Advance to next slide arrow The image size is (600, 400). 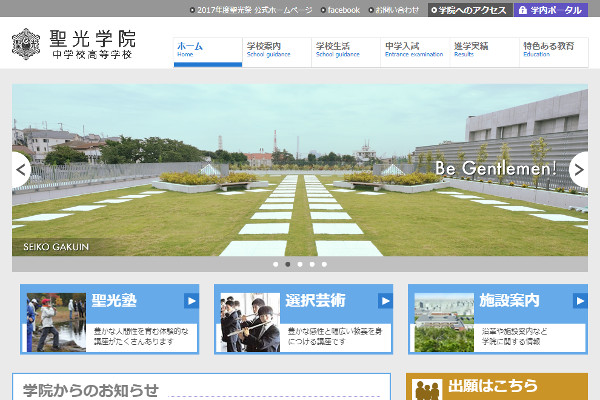point(579,170)
